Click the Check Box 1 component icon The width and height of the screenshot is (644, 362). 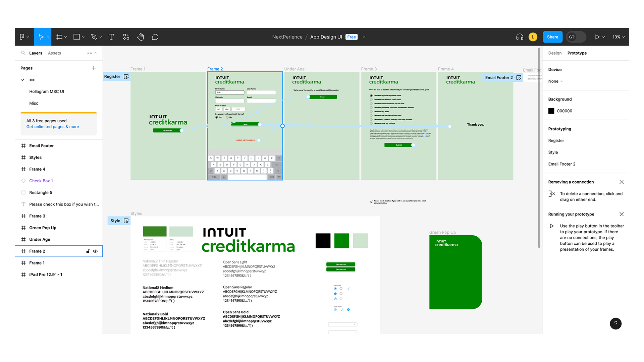pyautogui.click(x=23, y=181)
